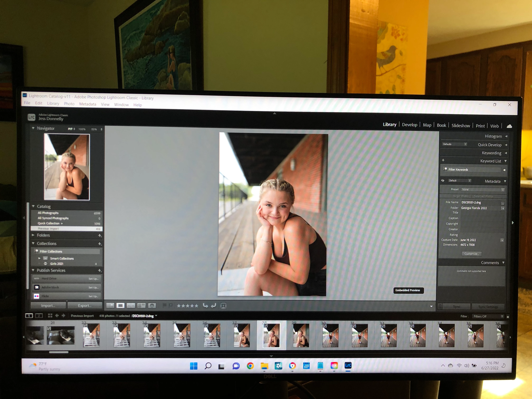Flag the photo as picked

tap(165, 305)
